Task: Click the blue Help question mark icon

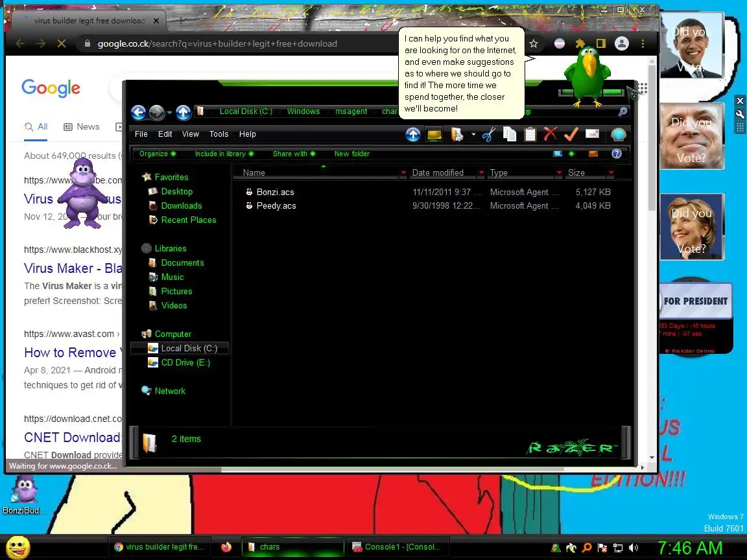Action: point(617,154)
